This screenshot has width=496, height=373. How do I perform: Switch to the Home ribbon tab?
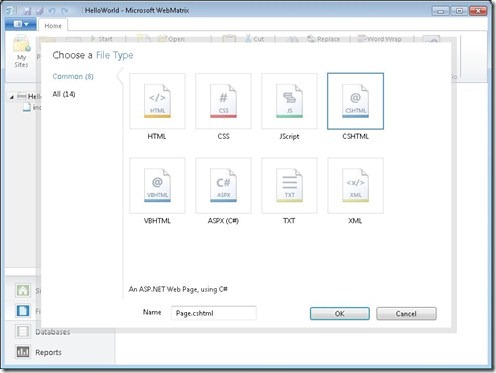(53, 26)
